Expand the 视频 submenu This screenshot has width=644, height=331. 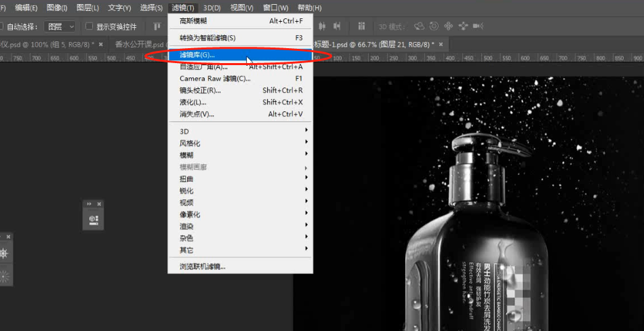(240, 203)
